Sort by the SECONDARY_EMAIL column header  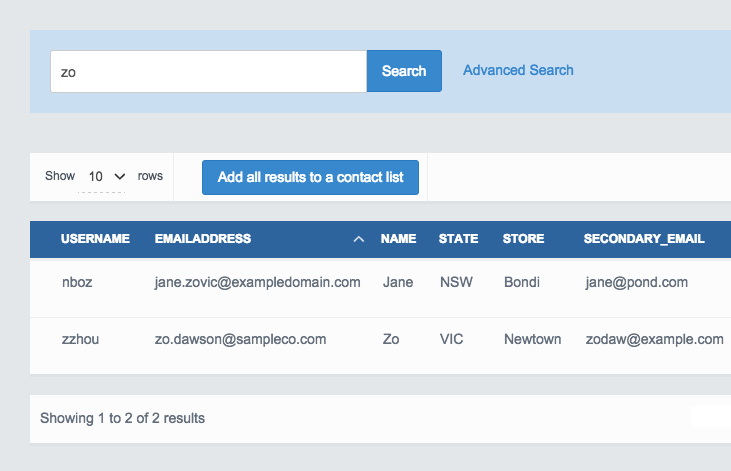(x=644, y=239)
